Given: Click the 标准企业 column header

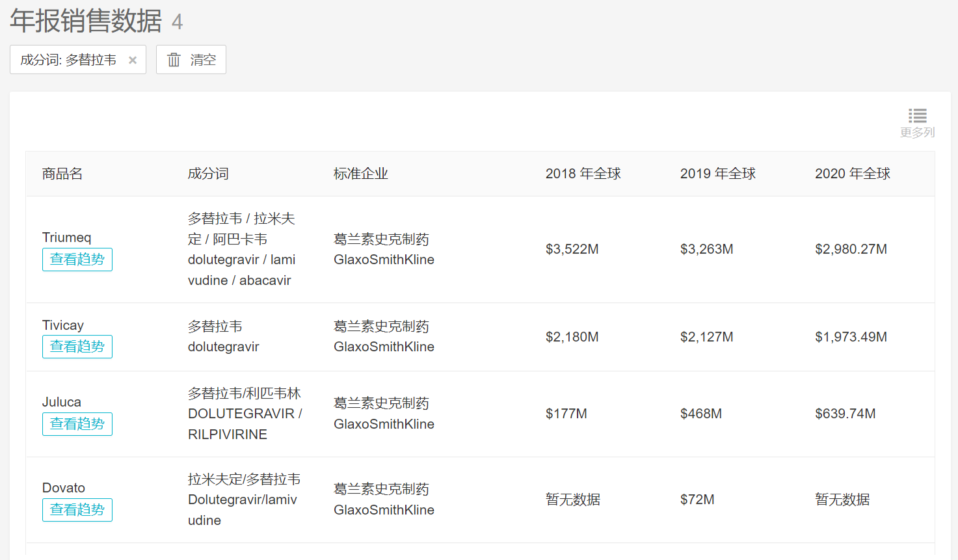Looking at the screenshot, I should point(361,174).
